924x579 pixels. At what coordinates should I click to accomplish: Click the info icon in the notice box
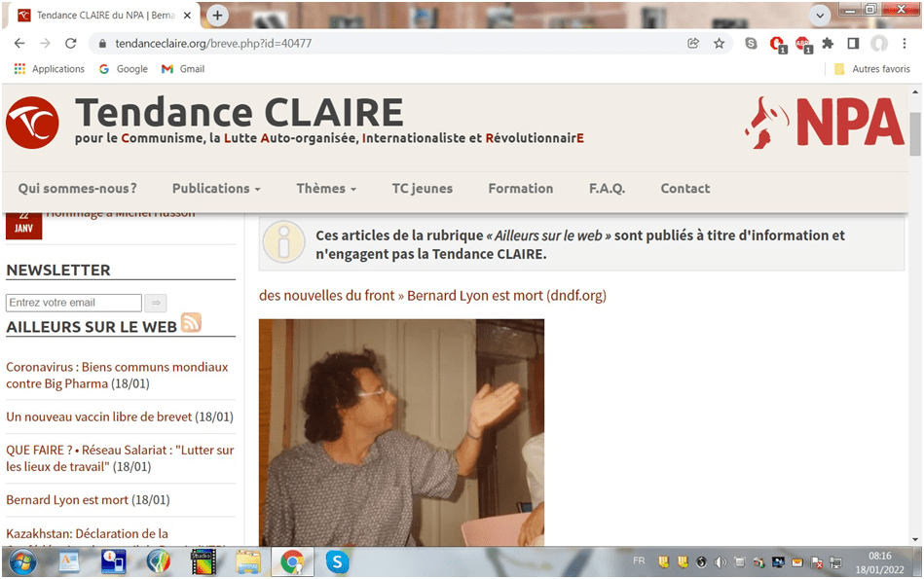284,241
